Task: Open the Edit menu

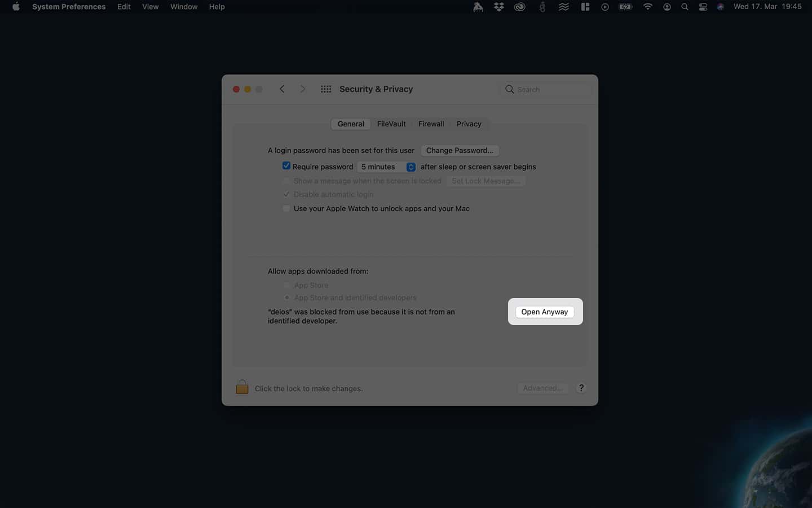Action: coord(124,7)
